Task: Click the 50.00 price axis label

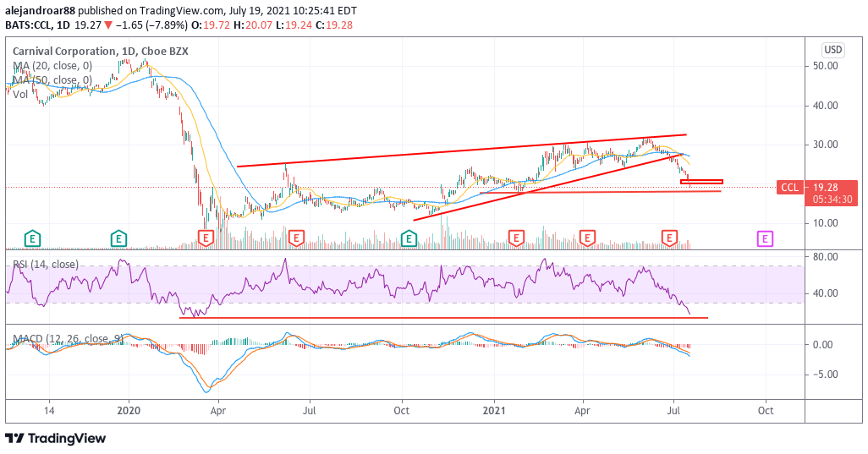Action: point(825,66)
